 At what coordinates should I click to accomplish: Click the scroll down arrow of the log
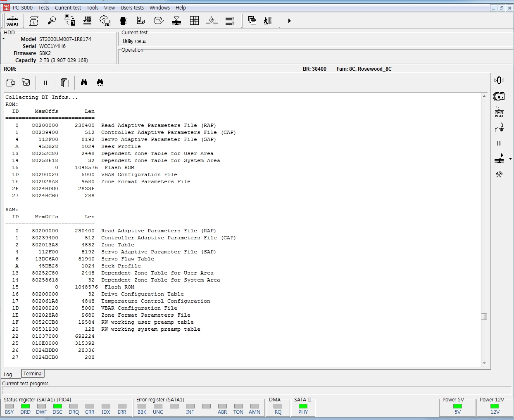pos(484,363)
